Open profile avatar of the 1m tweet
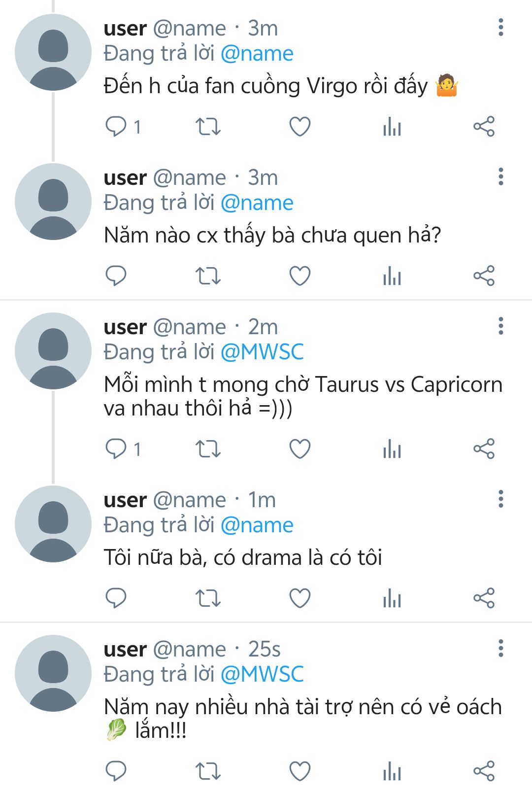 tap(53, 524)
